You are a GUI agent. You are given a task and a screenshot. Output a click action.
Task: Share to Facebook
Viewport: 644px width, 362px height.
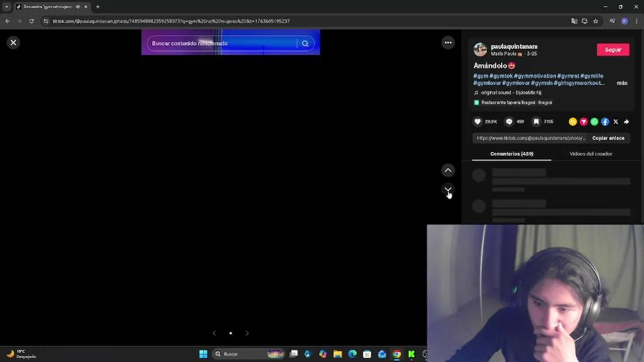(x=605, y=122)
